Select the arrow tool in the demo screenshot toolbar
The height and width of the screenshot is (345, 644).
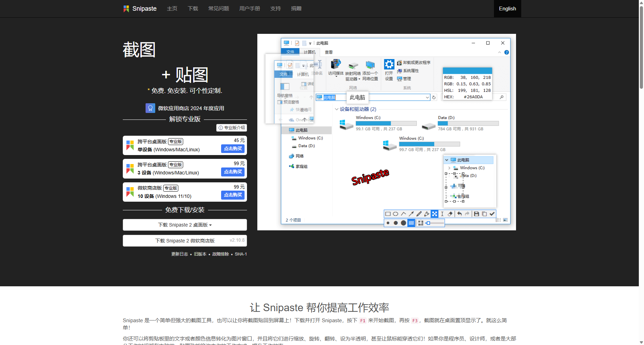(411, 214)
